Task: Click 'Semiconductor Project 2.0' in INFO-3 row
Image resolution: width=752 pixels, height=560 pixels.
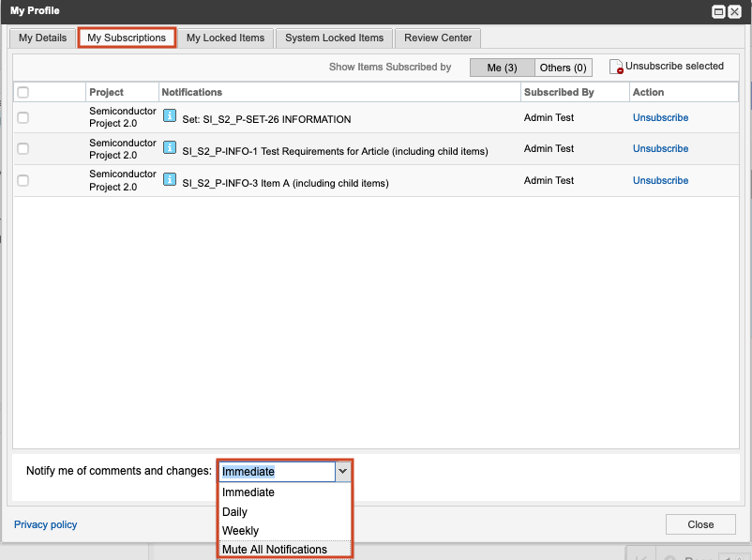Action: tap(123, 180)
